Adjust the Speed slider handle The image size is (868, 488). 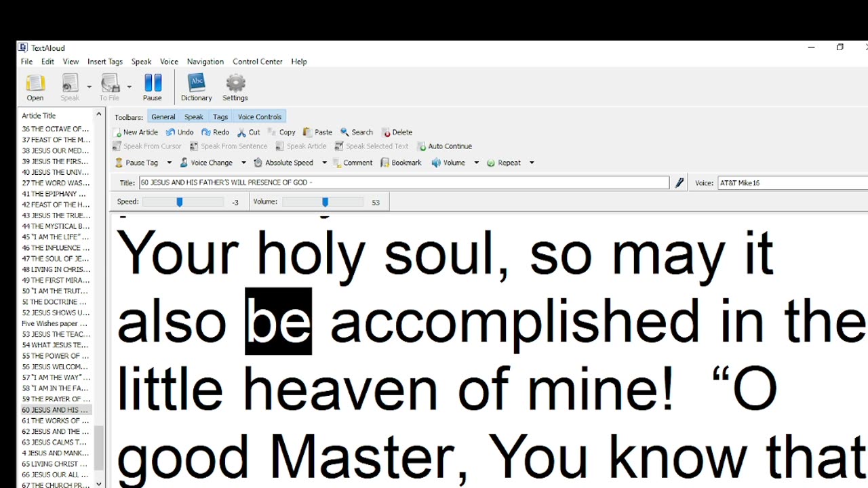tap(180, 202)
